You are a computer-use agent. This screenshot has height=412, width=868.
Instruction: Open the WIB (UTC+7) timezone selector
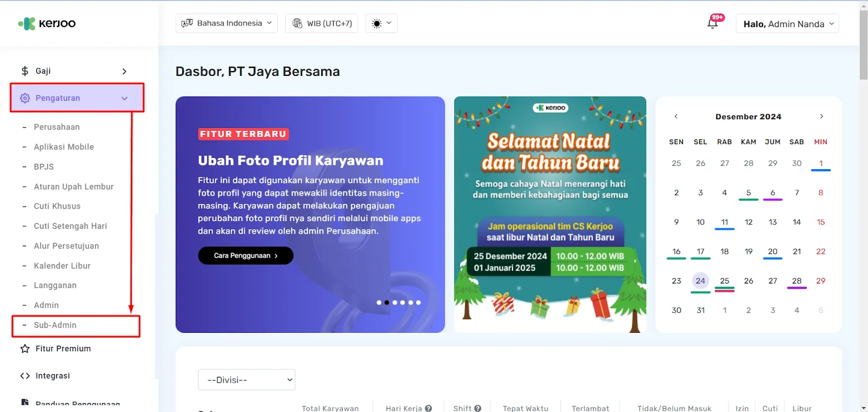322,23
